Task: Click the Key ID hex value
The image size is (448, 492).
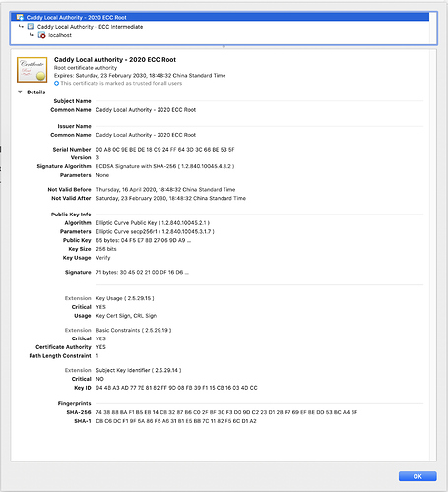Action: click(x=176, y=388)
